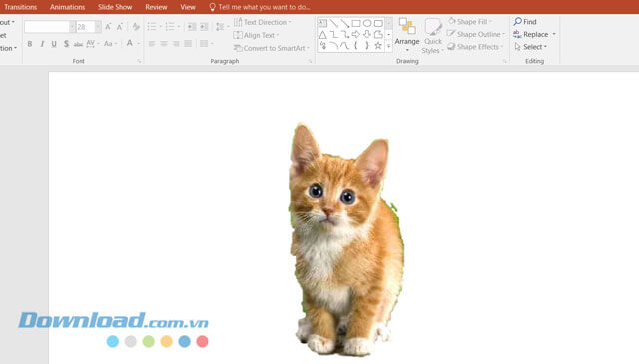Open the Slide Show tab

(115, 7)
